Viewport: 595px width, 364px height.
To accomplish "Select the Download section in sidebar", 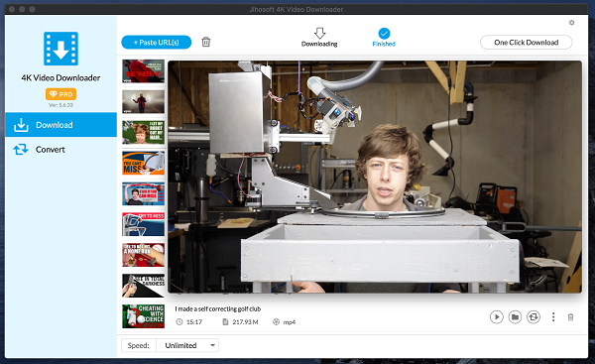I will (60, 125).
